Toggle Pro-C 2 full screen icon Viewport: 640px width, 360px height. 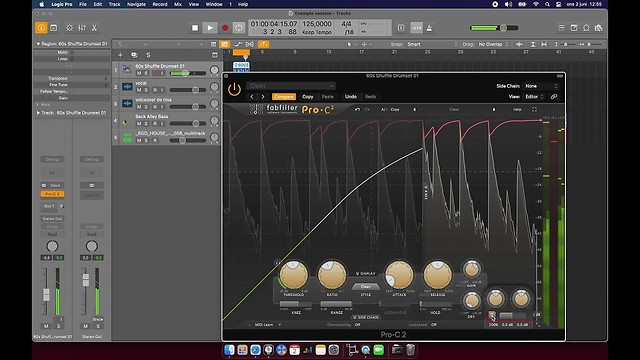534,109
